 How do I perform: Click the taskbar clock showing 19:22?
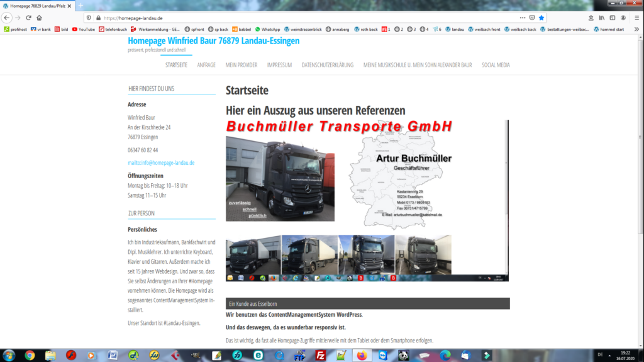click(625, 356)
